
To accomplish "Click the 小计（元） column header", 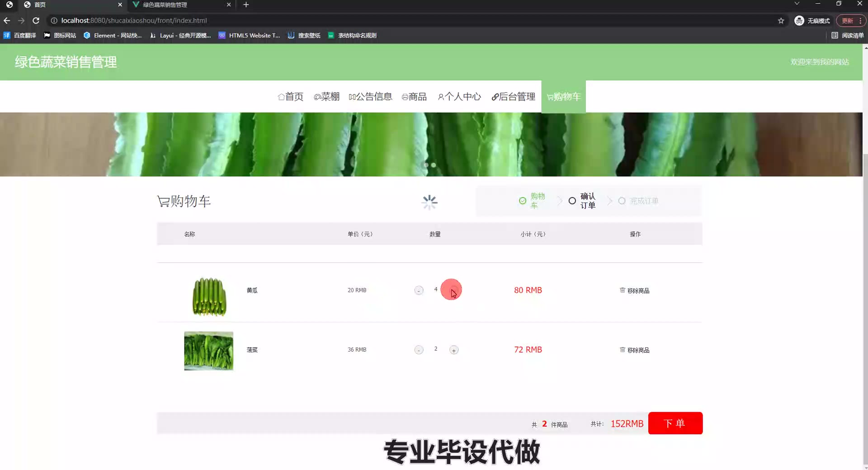I will (x=533, y=234).
